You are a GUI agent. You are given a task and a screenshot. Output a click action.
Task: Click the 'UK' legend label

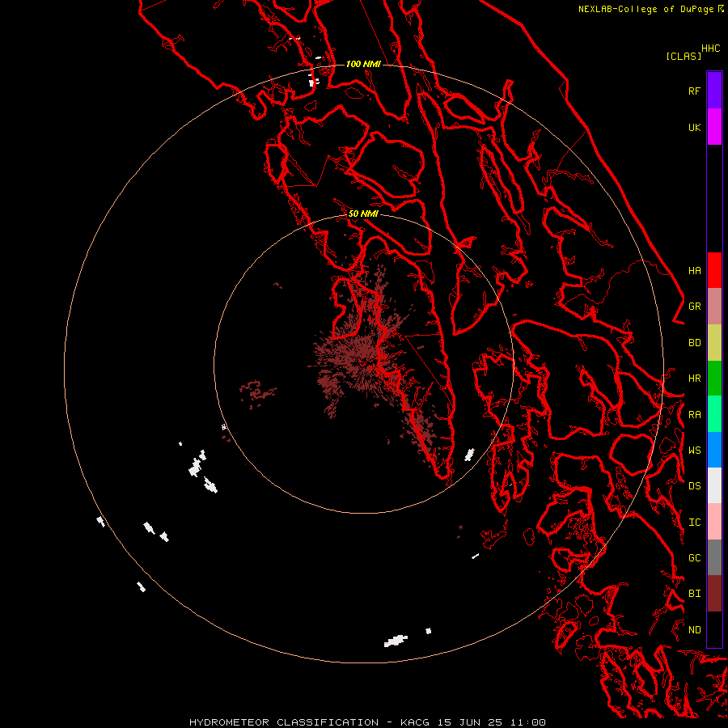coord(694,127)
